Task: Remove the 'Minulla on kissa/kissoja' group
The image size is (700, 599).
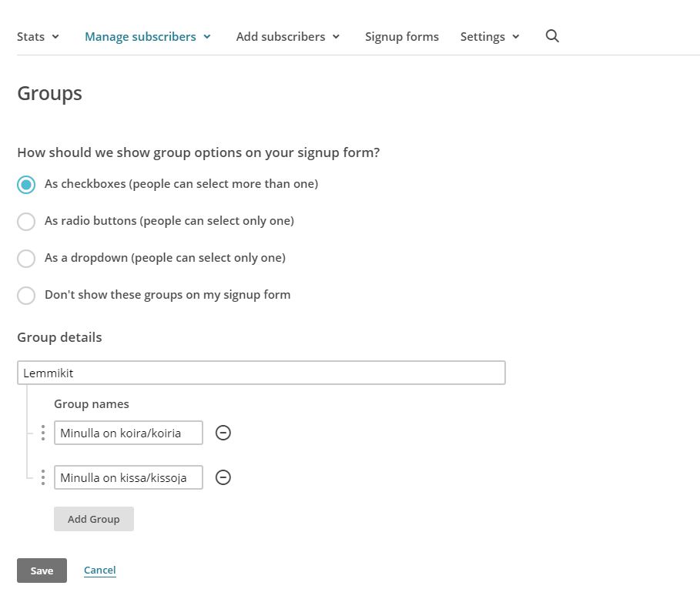Action: [x=223, y=477]
